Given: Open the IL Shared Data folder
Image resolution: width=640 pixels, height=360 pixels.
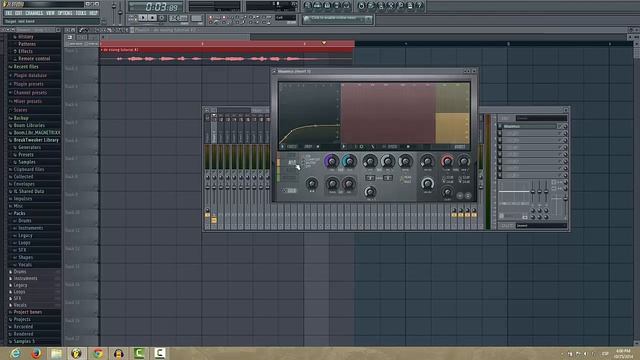Looking at the screenshot, I should coord(29,191).
